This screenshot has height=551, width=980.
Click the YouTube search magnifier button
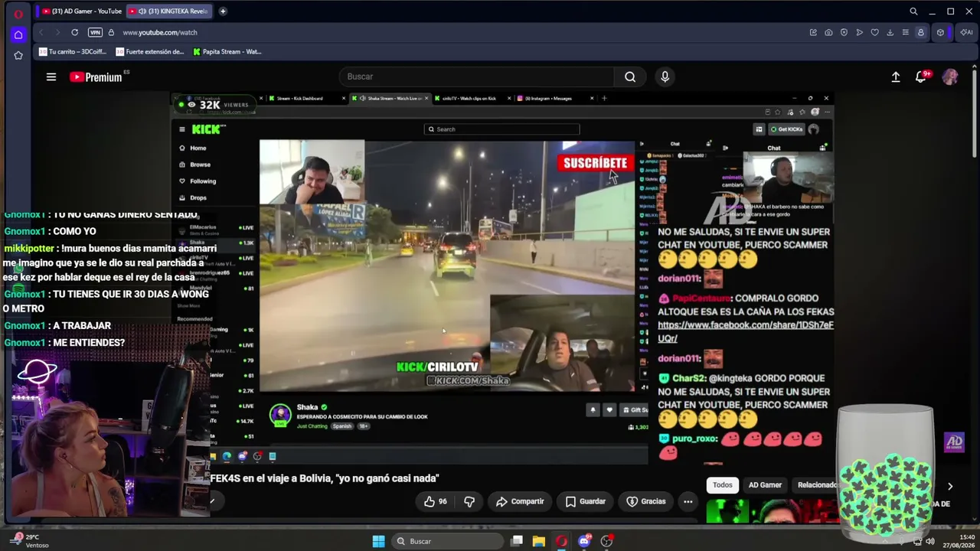point(629,77)
